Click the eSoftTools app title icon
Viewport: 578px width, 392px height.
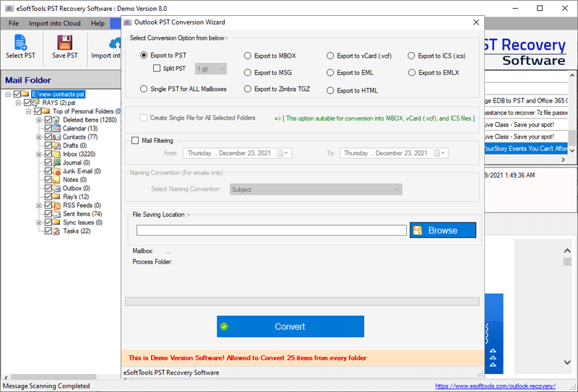[x=9, y=8]
